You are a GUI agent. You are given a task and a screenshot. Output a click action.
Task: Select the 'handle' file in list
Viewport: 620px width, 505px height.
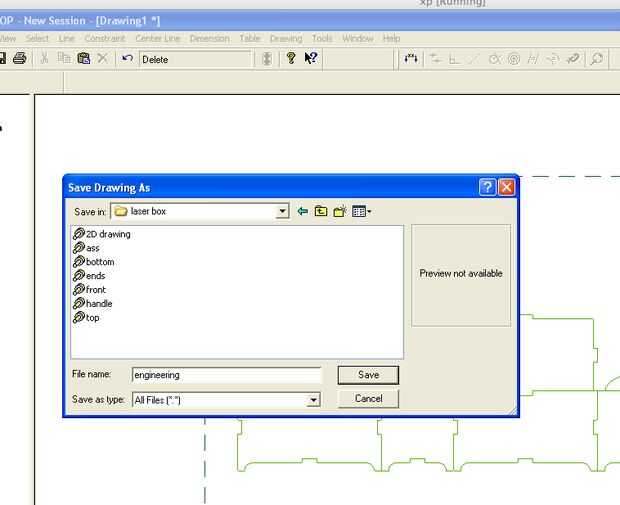point(93,304)
